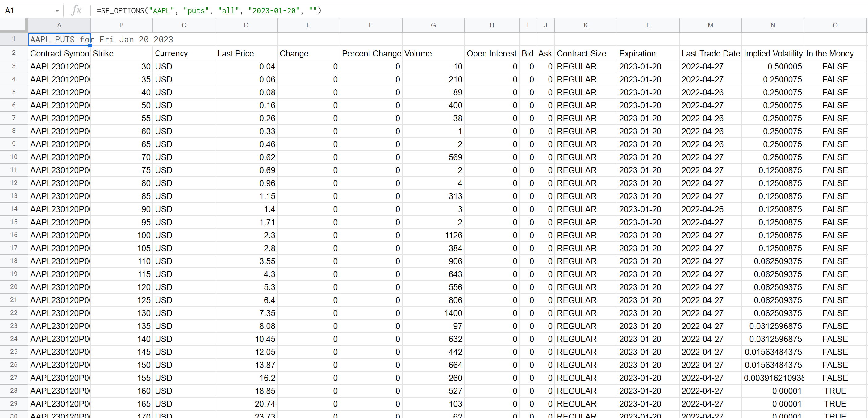Select column G header
Image resolution: width=868 pixels, height=418 pixels.
(433, 25)
